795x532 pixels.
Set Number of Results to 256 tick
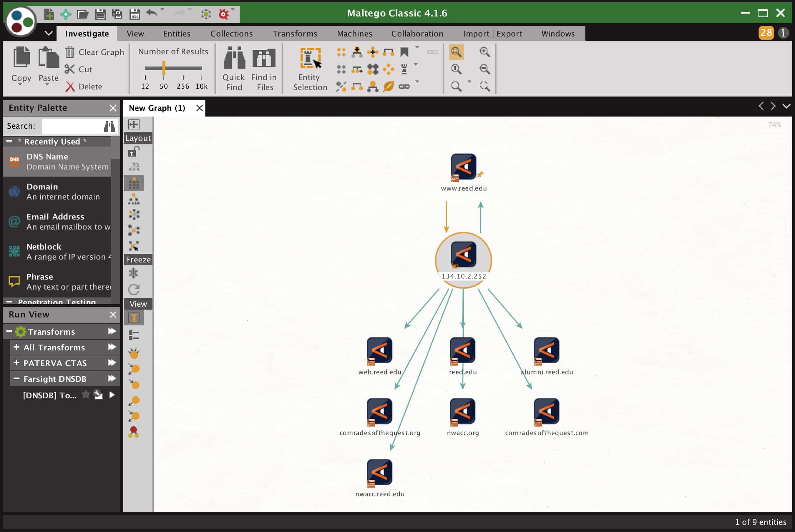coord(183,83)
